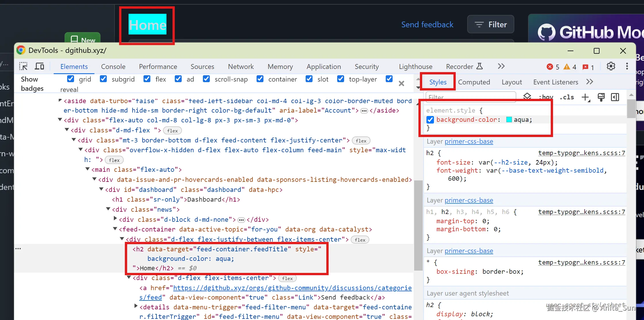Toggle the rendering emulations paintbrush icon
Viewport: 644px width, 320px height.
click(x=601, y=97)
